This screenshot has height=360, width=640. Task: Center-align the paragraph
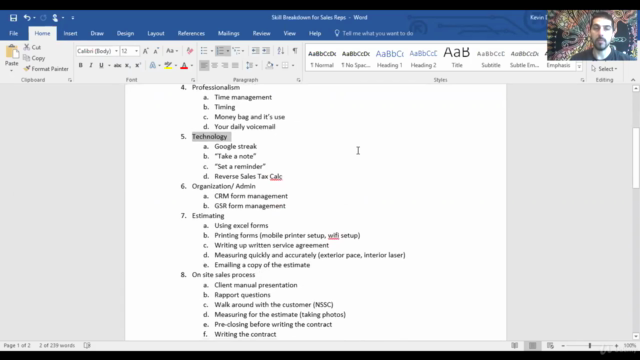[214, 65]
